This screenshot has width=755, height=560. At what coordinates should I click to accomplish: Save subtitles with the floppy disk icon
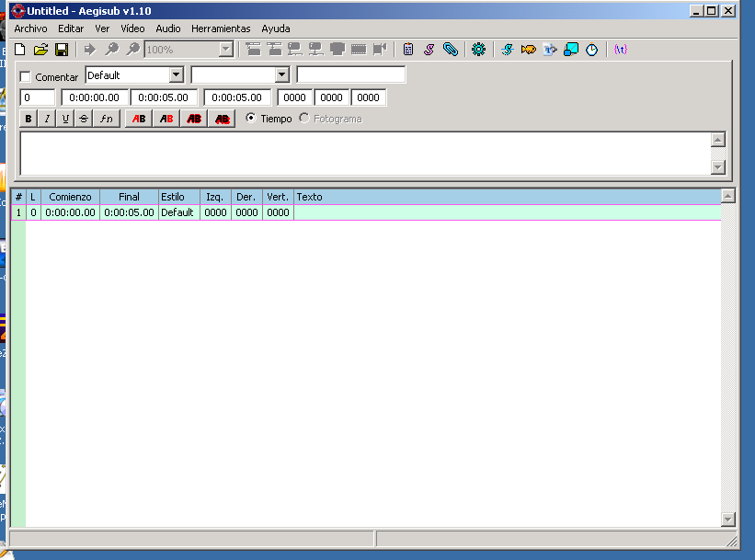coord(62,50)
